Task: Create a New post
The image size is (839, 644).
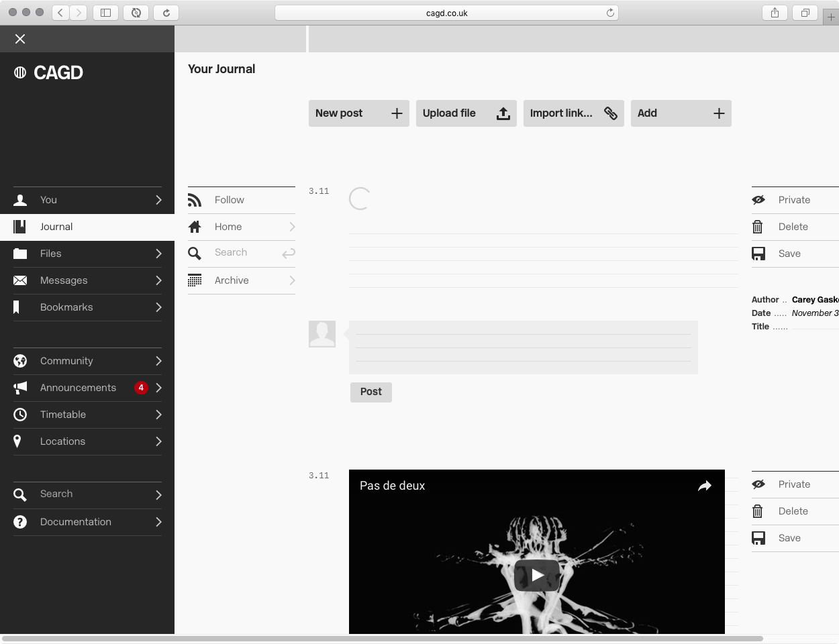Action: [359, 113]
